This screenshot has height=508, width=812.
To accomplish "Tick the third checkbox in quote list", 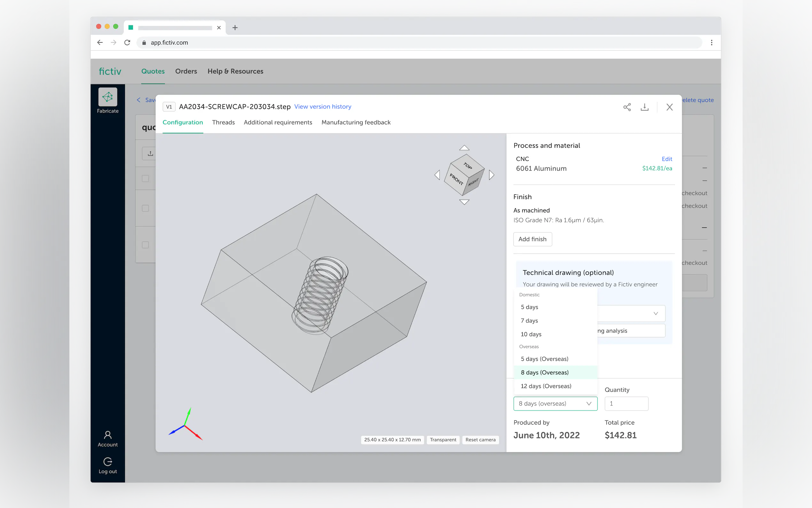I will coord(145,245).
